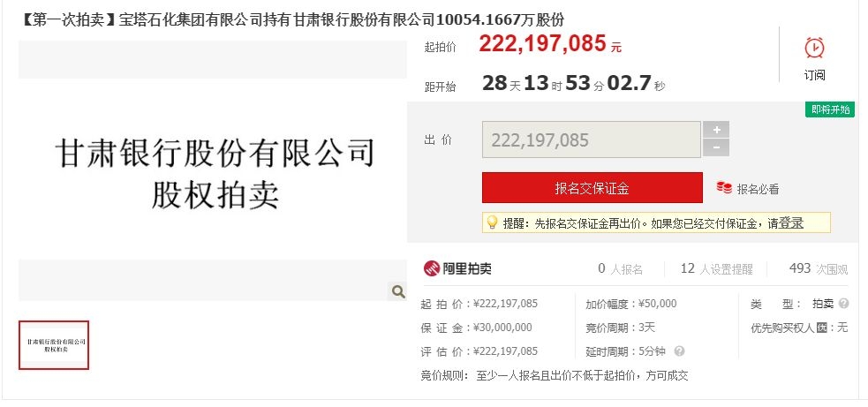Click help icon next to 类型 拍卖
This screenshot has height=407, width=868.
(x=843, y=304)
